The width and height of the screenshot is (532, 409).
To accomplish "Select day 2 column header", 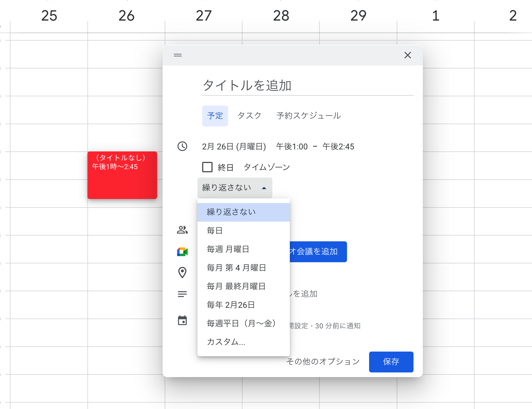I will [x=513, y=16].
